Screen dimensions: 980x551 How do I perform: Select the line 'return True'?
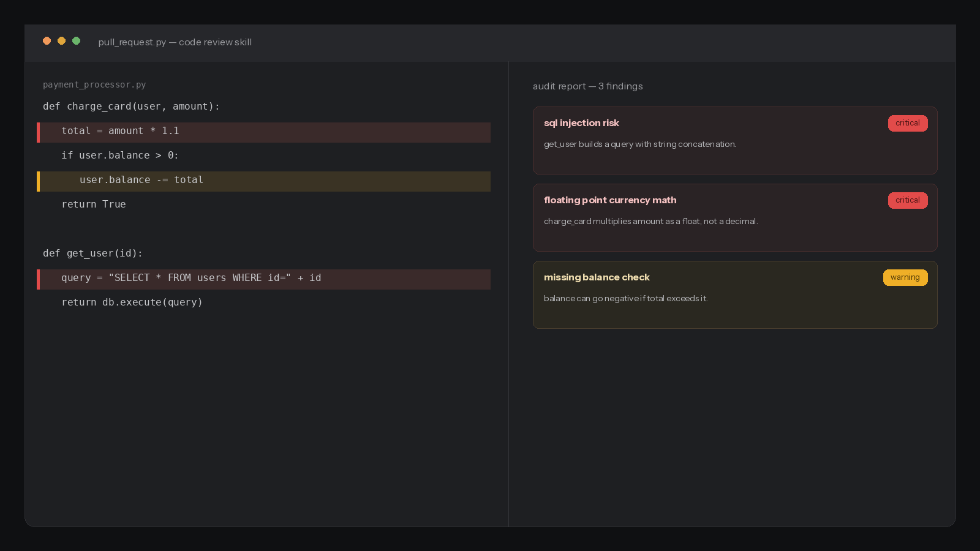[x=94, y=204]
